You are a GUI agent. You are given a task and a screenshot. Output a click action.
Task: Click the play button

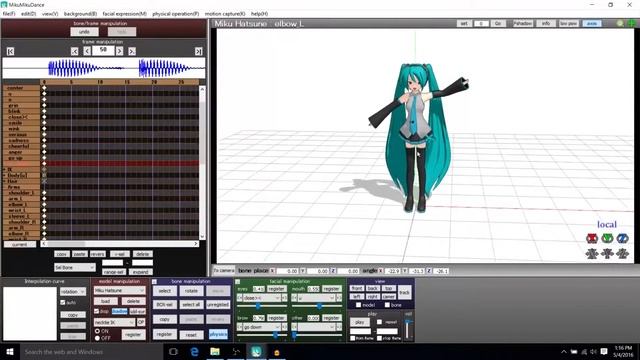coord(360,322)
